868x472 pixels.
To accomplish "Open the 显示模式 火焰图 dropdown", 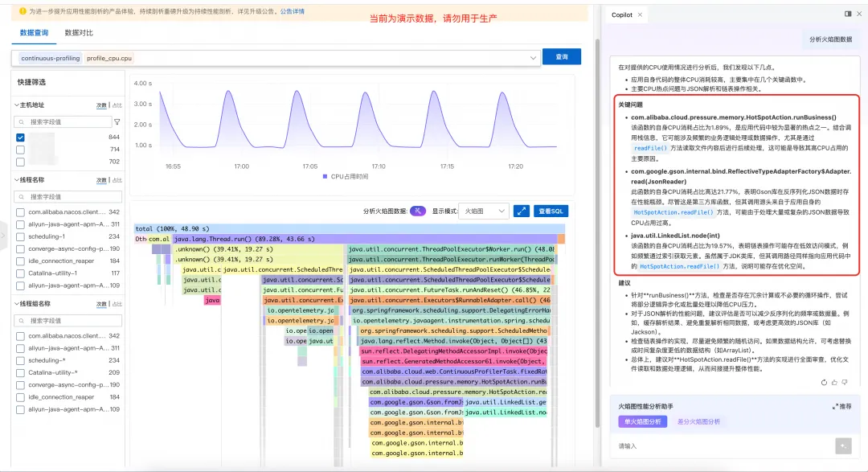I will click(483, 211).
